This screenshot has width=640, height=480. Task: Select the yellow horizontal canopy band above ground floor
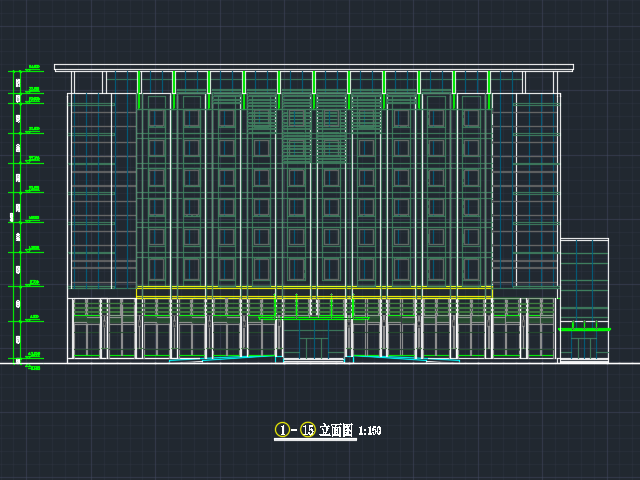(313, 291)
